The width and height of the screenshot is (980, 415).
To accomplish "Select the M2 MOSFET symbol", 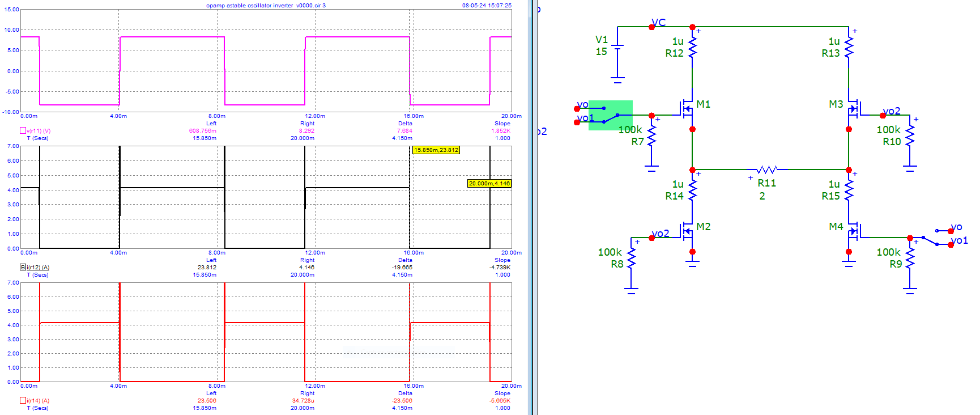I will (687, 231).
